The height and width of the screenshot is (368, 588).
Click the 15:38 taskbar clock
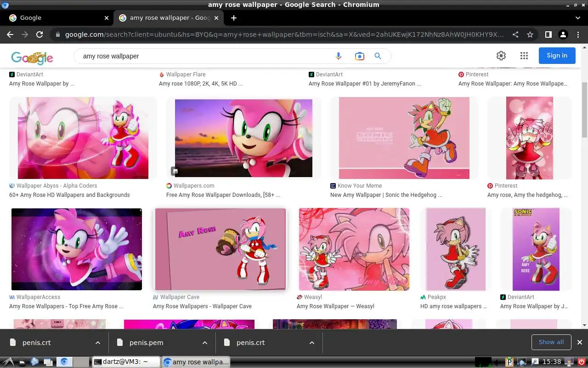click(552, 362)
